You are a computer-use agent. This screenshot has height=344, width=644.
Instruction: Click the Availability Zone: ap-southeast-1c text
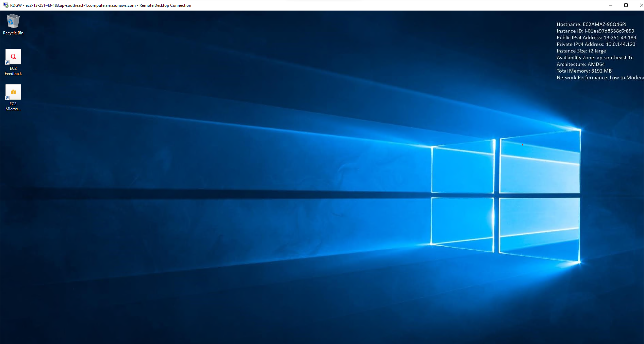[x=595, y=58]
